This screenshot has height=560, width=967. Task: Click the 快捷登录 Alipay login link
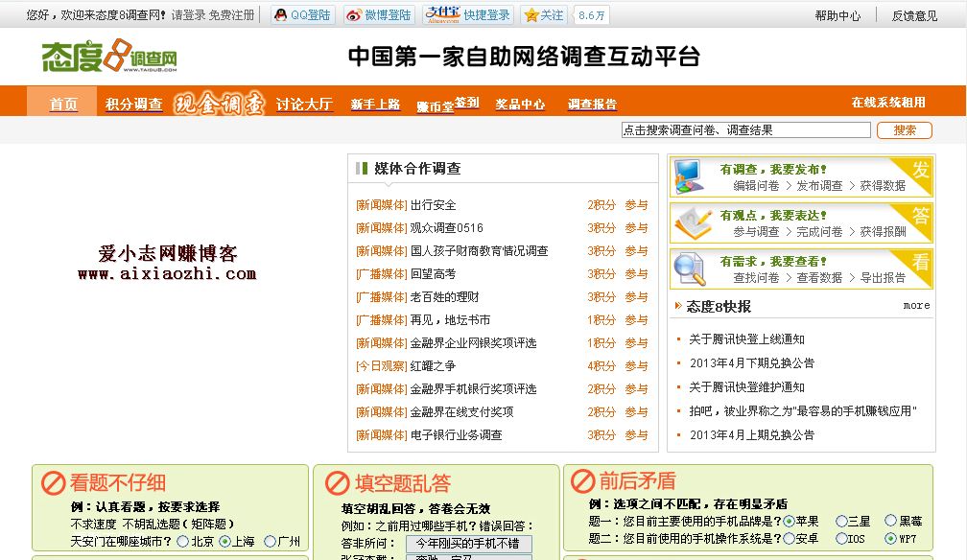(x=486, y=14)
